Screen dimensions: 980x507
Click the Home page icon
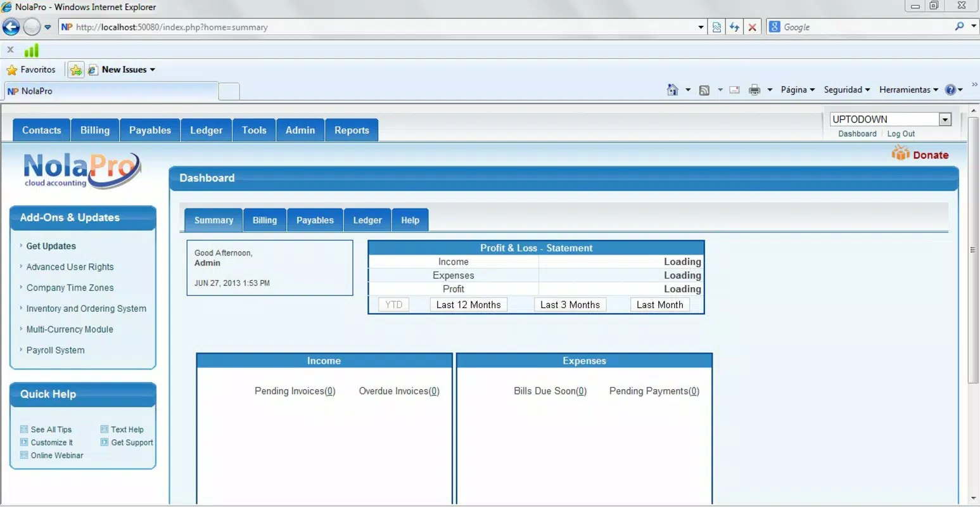coord(673,90)
